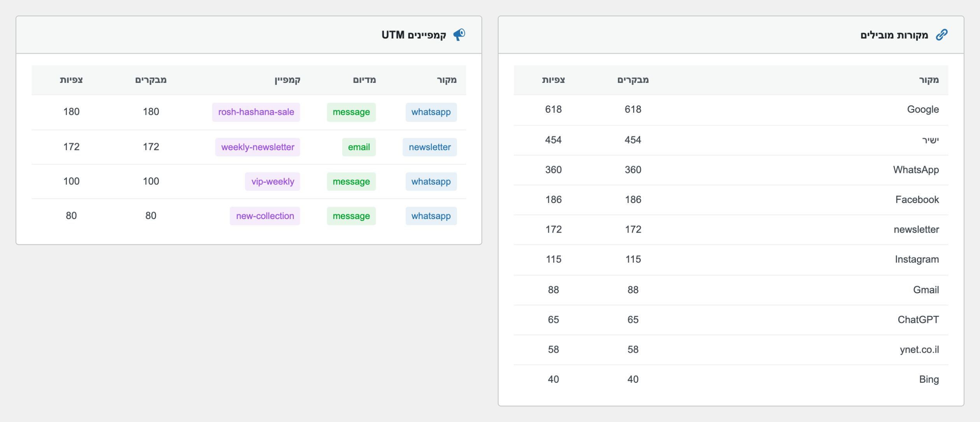
Task: Click the message tag in new-collection row
Action: tap(351, 216)
